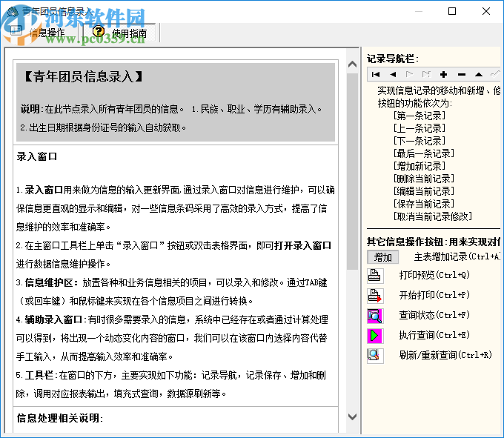Jump to last record button

426,75
